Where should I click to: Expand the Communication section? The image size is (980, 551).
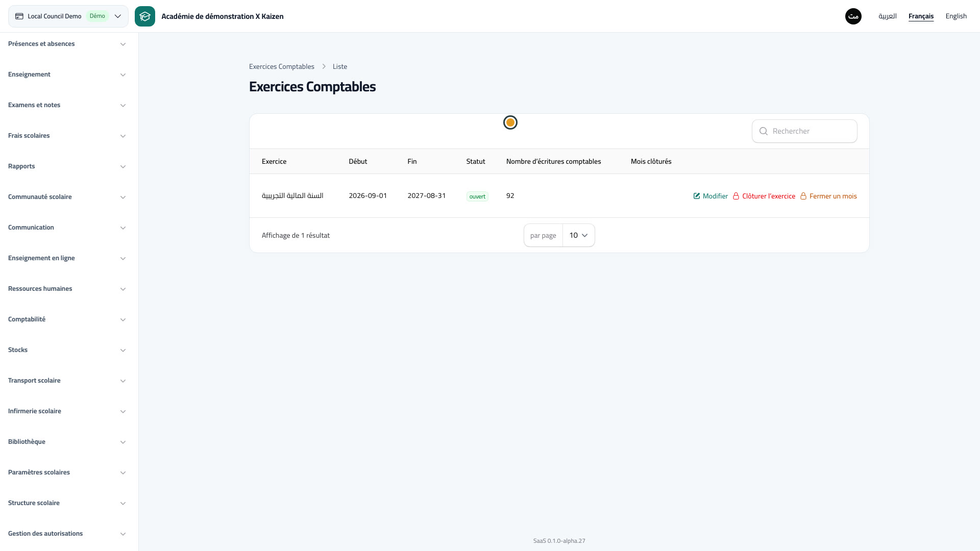pos(67,228)
